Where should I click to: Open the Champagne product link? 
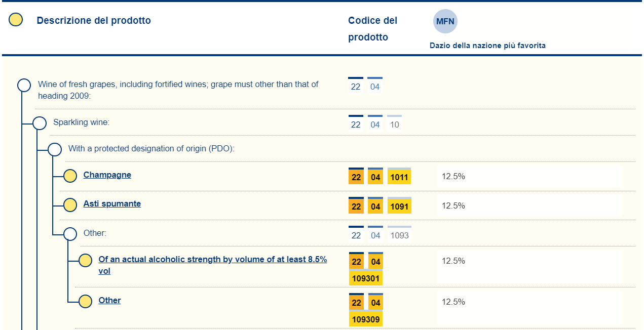pyautogui.click(x=107, y=175)
